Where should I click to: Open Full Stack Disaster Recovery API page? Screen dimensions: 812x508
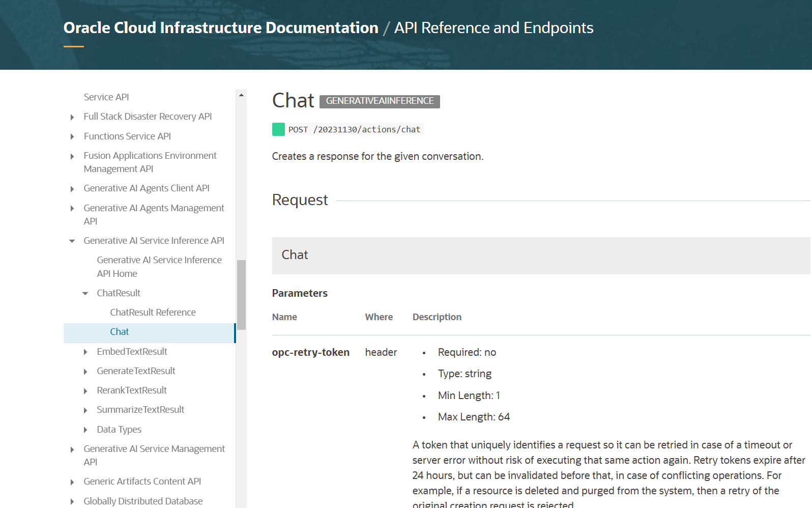click(x=148, y=117)
